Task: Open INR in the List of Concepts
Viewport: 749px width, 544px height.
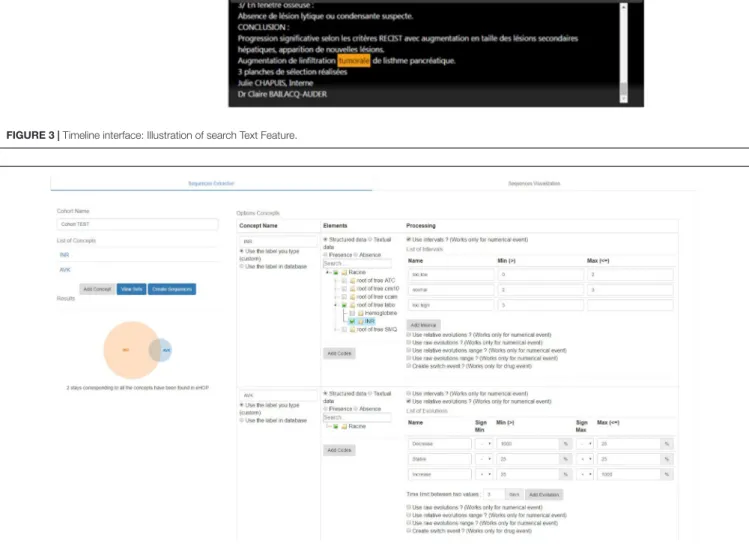Action: pyautogui.click(x=64, y=255)
